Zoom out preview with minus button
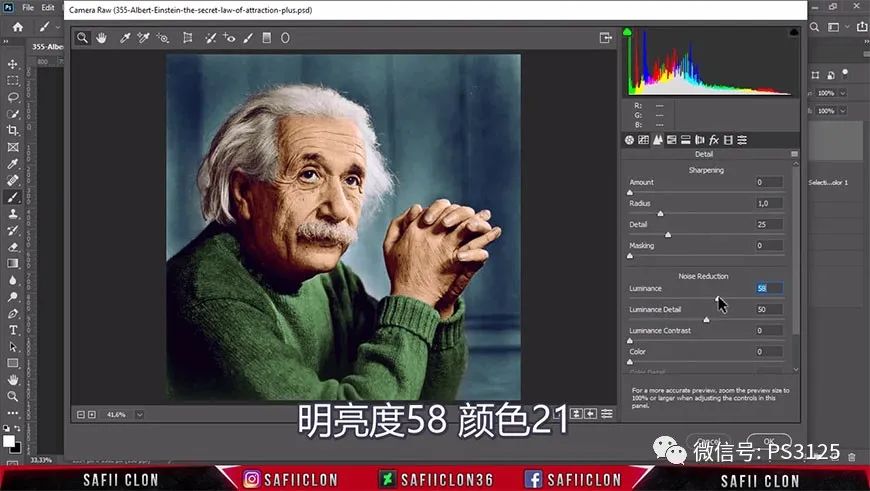Screen dimensions: 870x491 click(81, 414)
